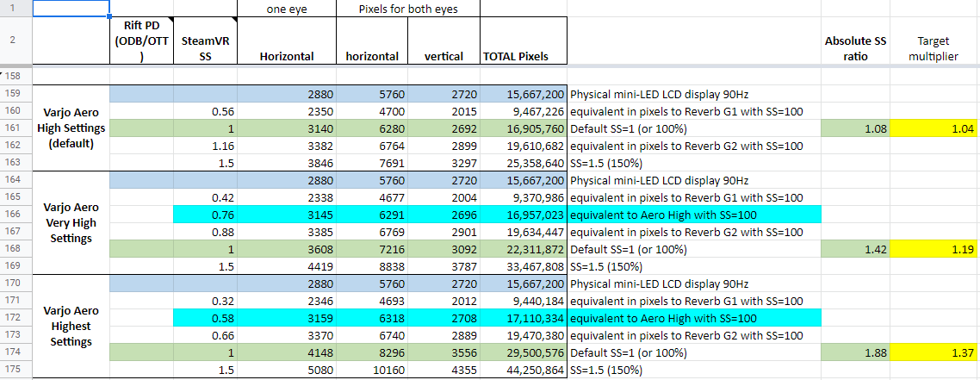Click the 'Pixels for both eyes' header
Viewport: 980px width, 380px height.
pyautogui.click(x=408, y=8)
